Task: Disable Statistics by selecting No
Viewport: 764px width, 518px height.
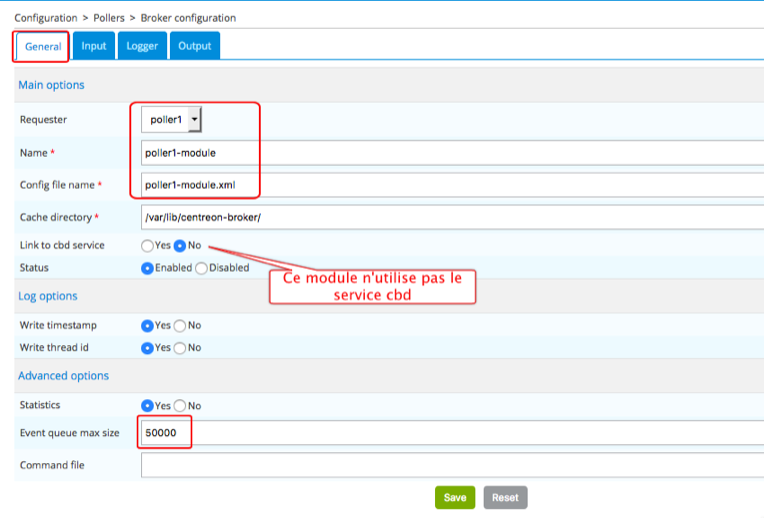Action: [x=180, y=405]
